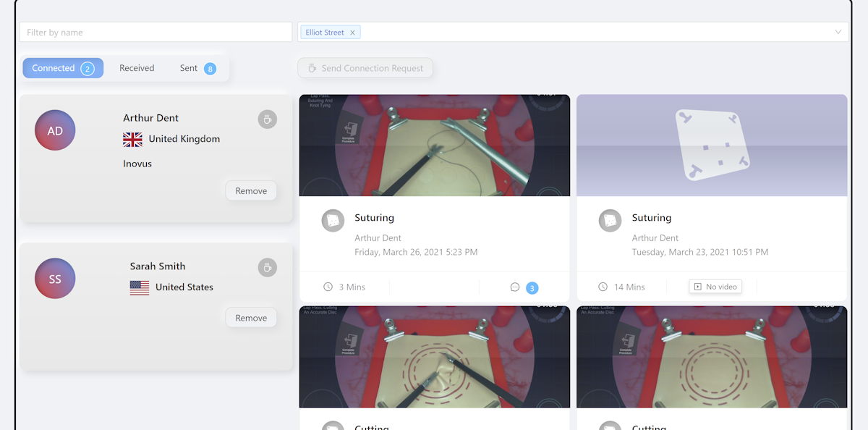Viewport: 868px width, 430px height.
Task: Expand the location filter dropdown arrow
Action: [x=838, y=33]
